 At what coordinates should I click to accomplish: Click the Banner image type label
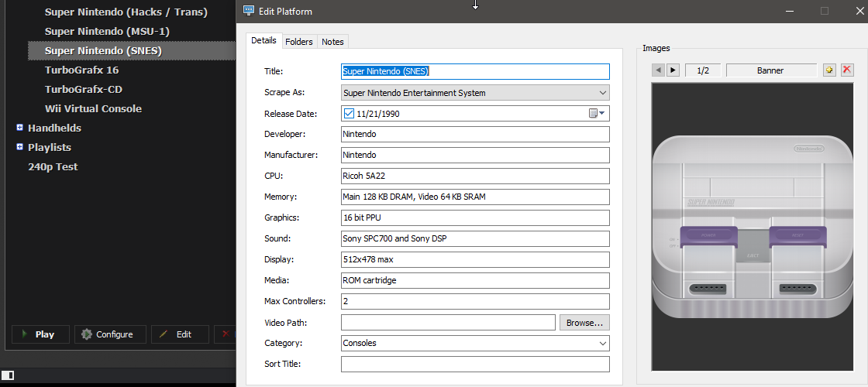point(771,70)
